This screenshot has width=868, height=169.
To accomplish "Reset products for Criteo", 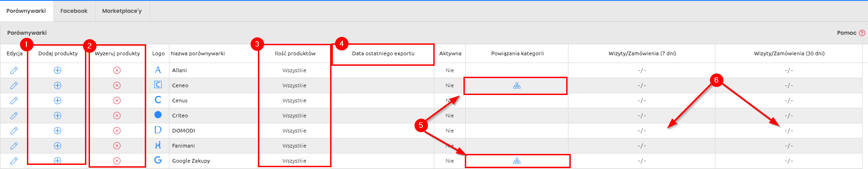I will (x=117, y=116).
